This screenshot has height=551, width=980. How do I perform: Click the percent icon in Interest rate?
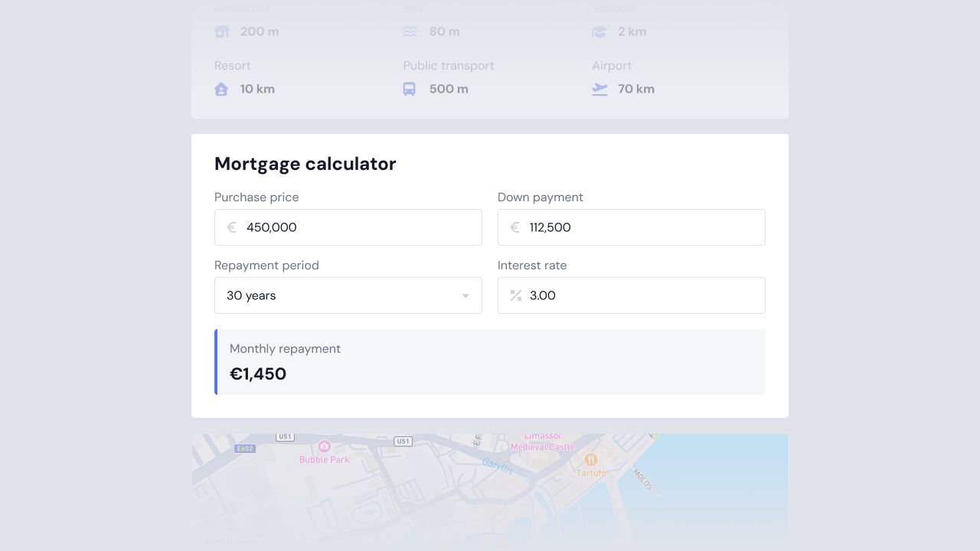coord(516,295)
